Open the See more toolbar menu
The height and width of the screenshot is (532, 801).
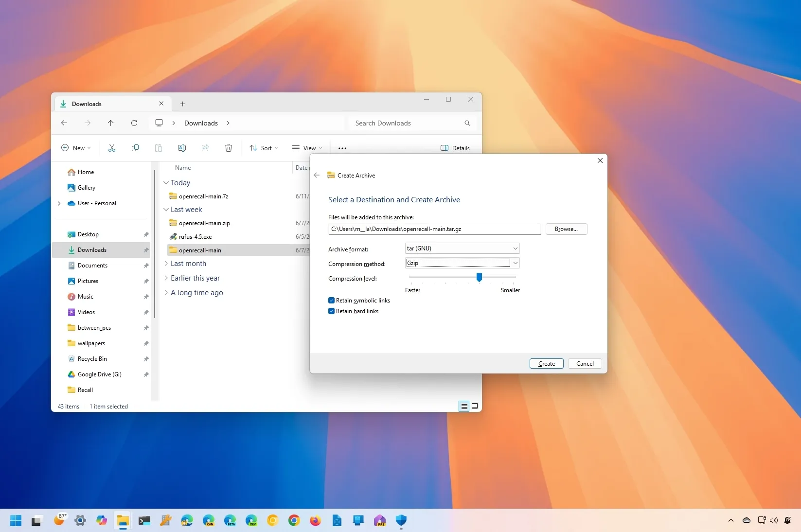[x=342, y=148]
